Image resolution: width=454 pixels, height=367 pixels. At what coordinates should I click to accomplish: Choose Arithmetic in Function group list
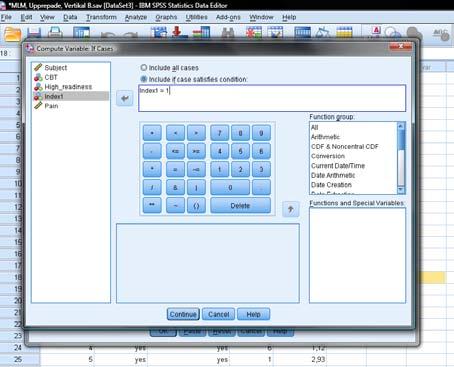325,137
